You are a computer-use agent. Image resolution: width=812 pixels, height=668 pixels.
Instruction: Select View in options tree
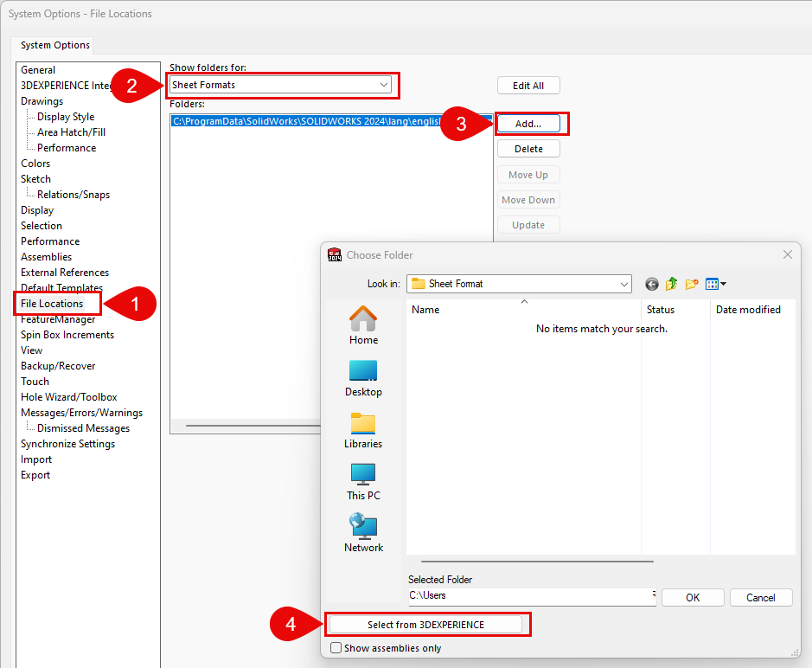pos(32,350)
